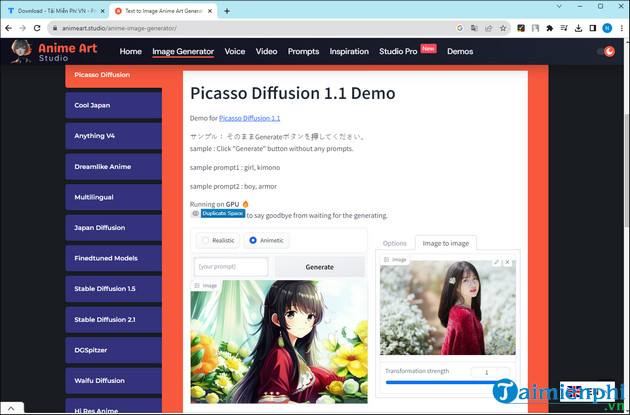Select the Anything V4 model
This screenshot has width=630, height=415.
114,136
